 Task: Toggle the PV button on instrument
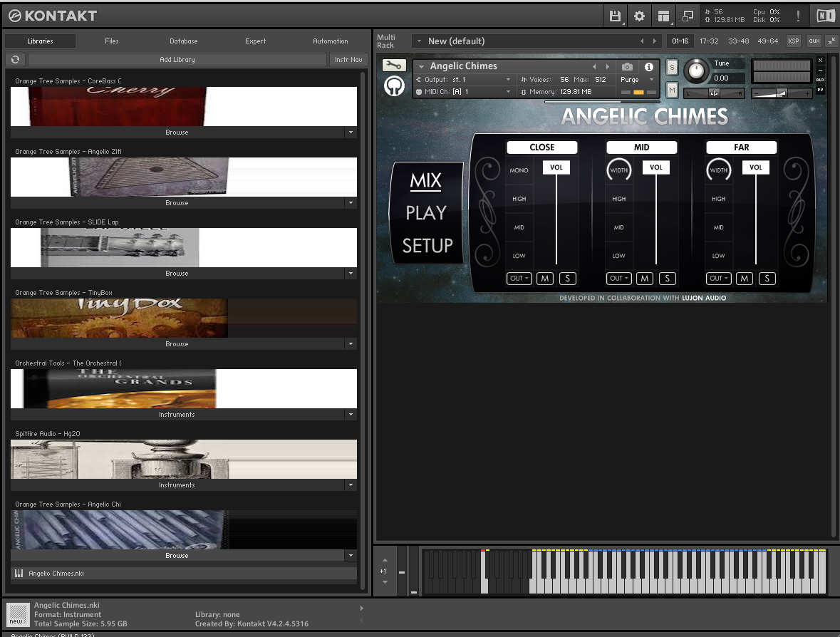pyautogui.click(x=820, y=90)
